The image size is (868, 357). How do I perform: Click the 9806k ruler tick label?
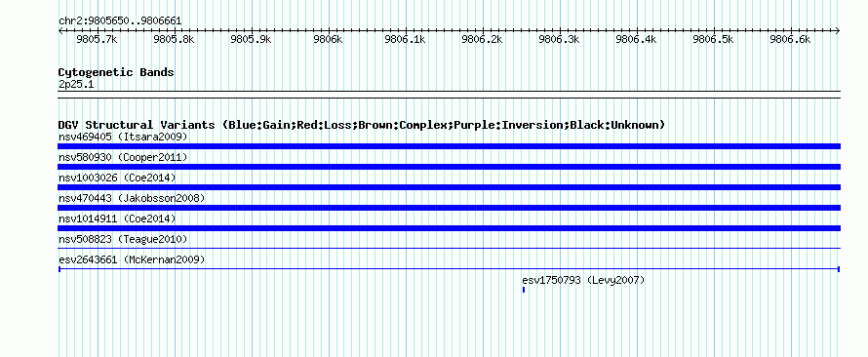(328, 39)
